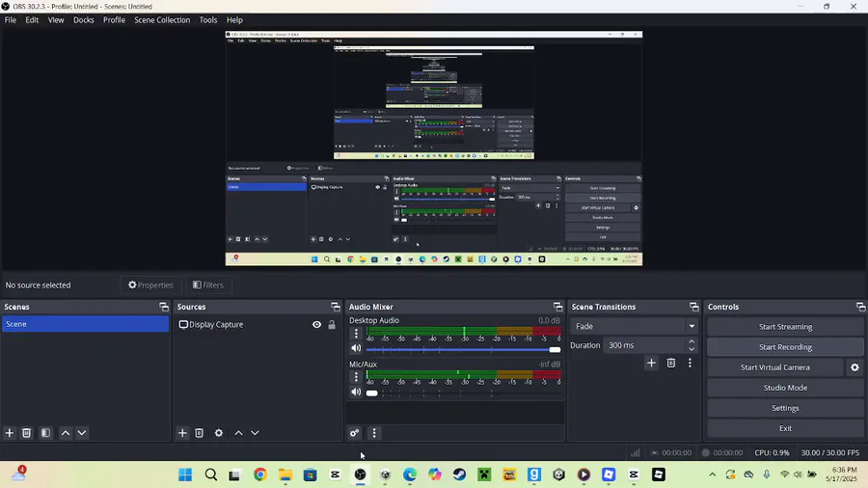
Task: Open the Edit menu
Action: point(32,20)
